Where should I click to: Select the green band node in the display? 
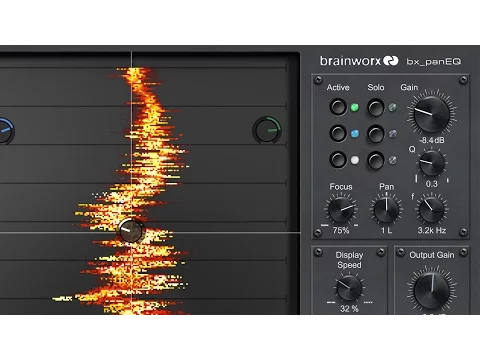tap(267, 130)
